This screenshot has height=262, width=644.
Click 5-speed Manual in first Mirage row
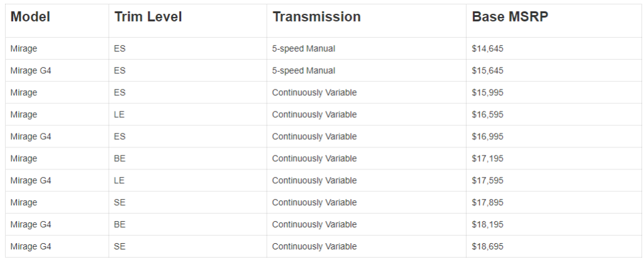tap(304, 48)
